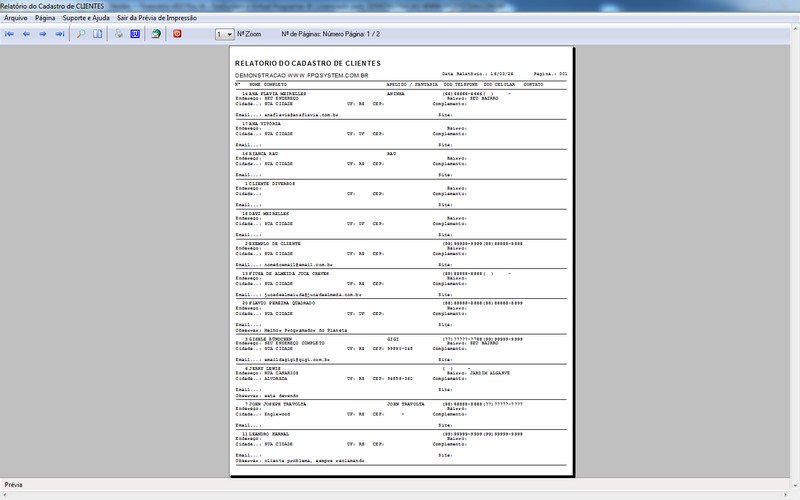Click the red exit preview icon
Viewport: 800px width, 500px height.
click(178, 34)
